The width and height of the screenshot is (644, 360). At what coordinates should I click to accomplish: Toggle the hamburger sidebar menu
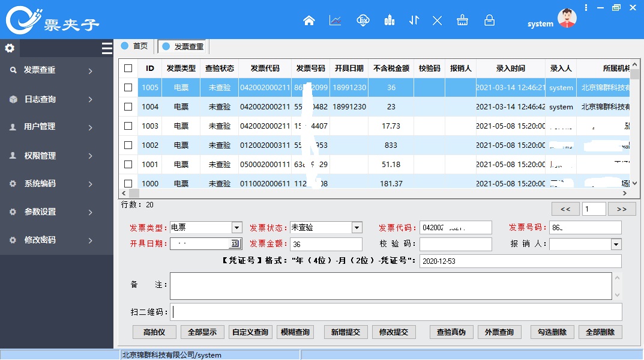pos(107,48)
